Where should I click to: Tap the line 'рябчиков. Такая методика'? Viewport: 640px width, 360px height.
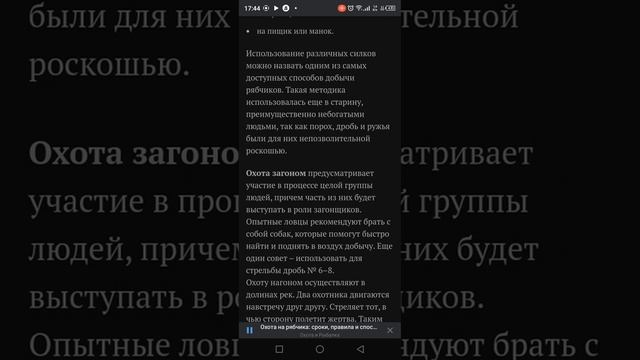(x=296, y=90)
